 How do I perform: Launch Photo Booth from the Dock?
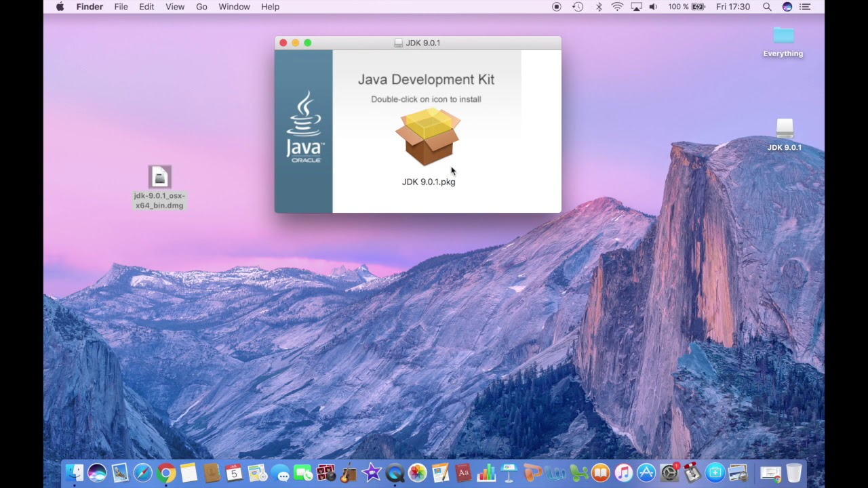click(x=325, y=472)
